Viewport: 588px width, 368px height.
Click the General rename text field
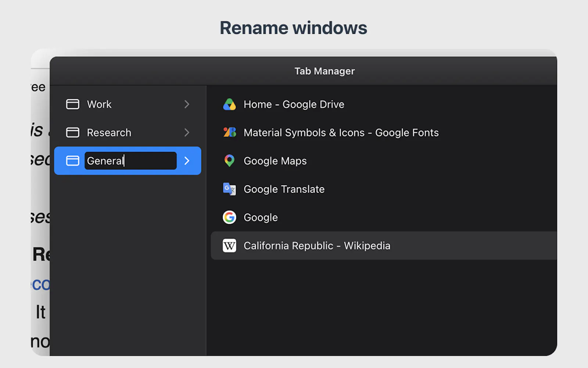pos(130,161)
